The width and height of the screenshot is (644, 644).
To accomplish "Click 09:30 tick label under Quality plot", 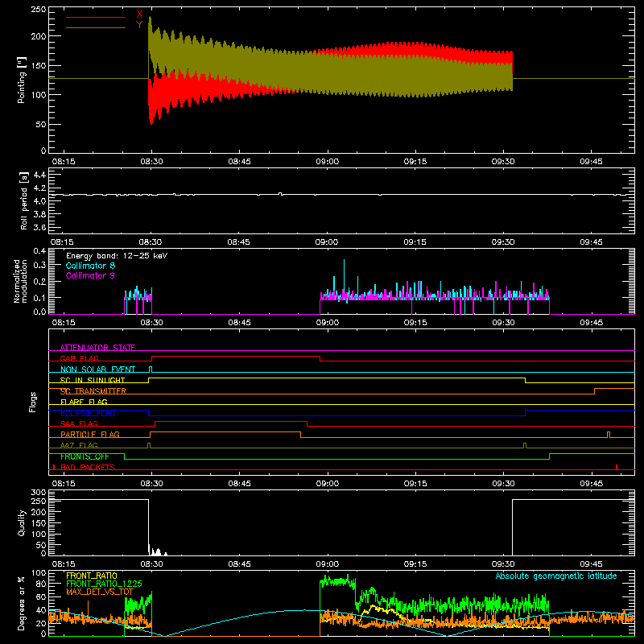I will tap(503, 564).
